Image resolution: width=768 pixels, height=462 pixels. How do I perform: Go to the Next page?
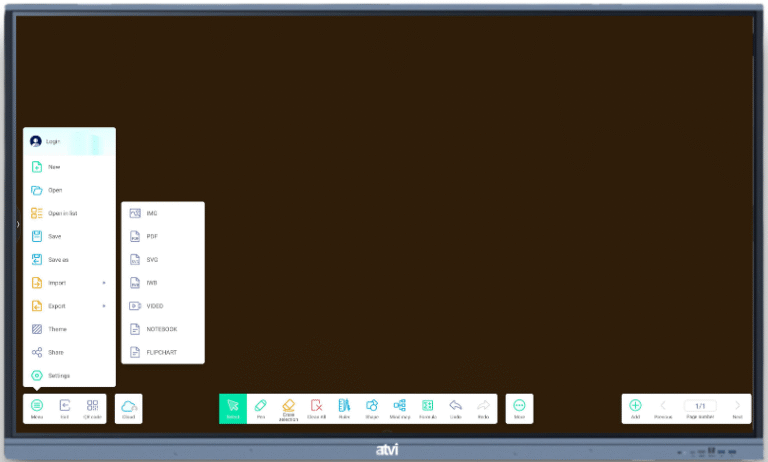pos(737,407)
